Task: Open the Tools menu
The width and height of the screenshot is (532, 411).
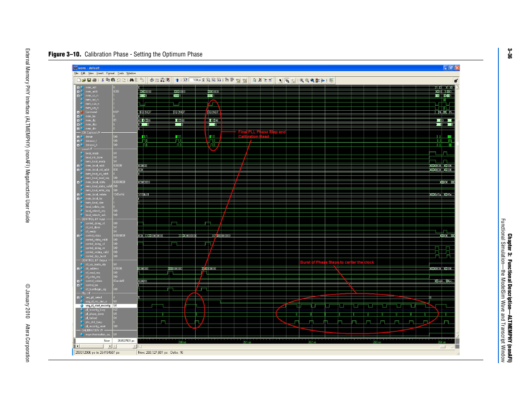Action: click(x=120, y=73)
